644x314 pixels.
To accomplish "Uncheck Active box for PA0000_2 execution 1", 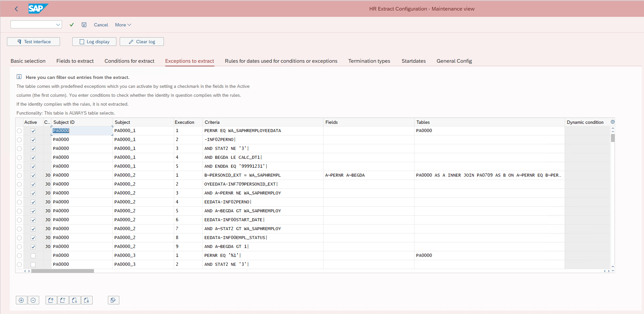I will click(33, 176).
